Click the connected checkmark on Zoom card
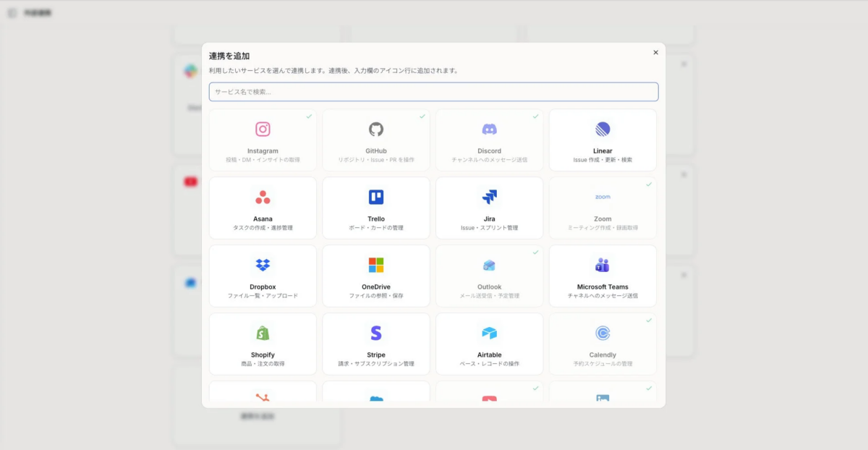Image resolution: width=868 pixels, height=450 pixels. click(x=649, y=184)
